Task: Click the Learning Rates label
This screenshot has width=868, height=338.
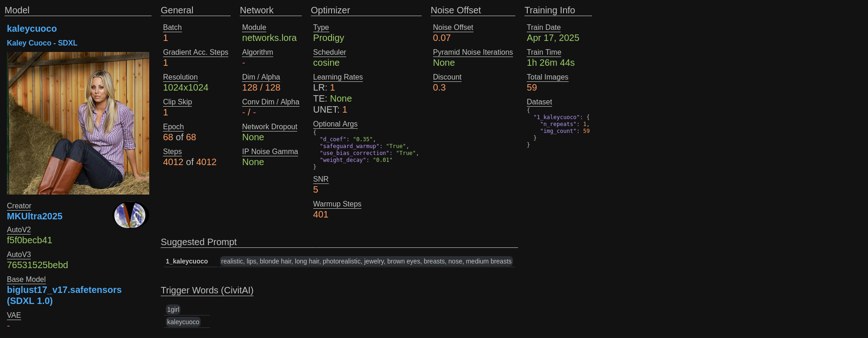Action: tap(338, 77)
